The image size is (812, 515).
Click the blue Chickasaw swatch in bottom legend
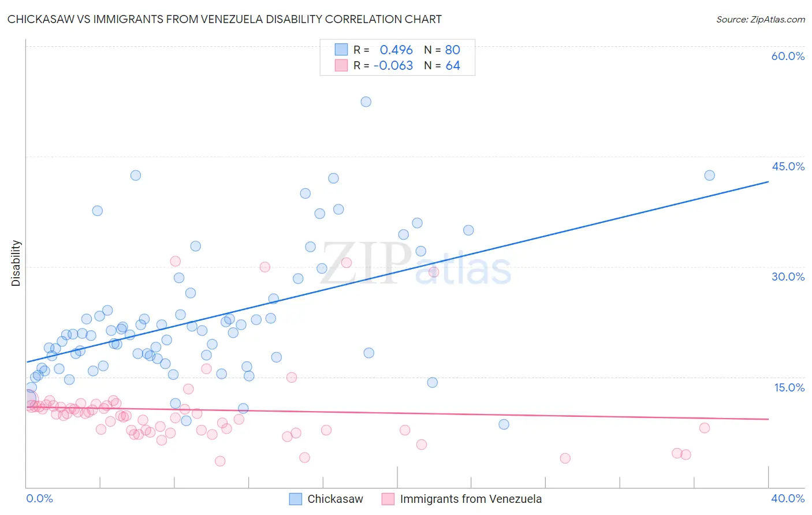[296, 499]
